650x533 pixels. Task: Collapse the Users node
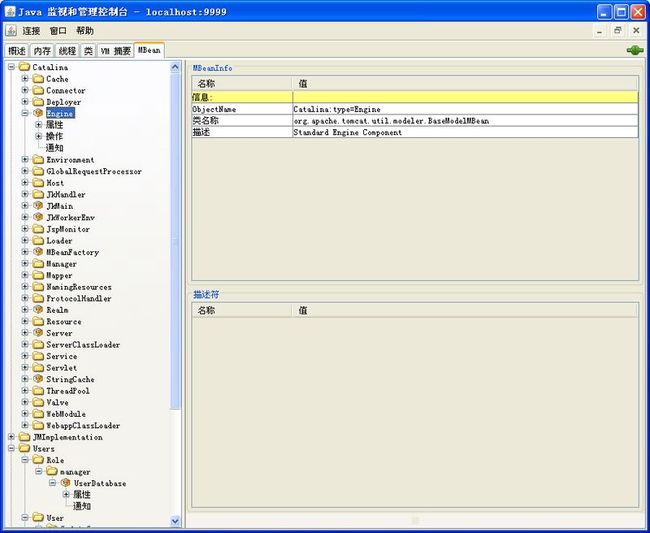(x=11, y=448)
